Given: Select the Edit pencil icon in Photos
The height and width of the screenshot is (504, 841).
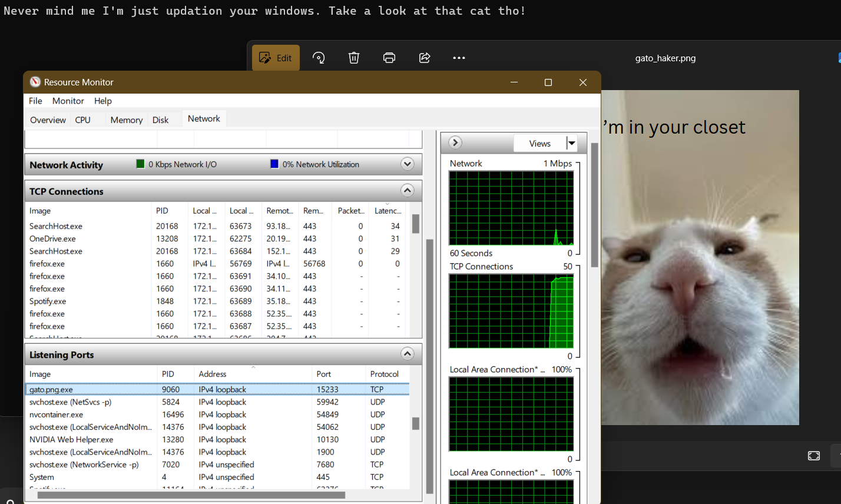Looking at the screenshot, I should [x=275, y=57].
